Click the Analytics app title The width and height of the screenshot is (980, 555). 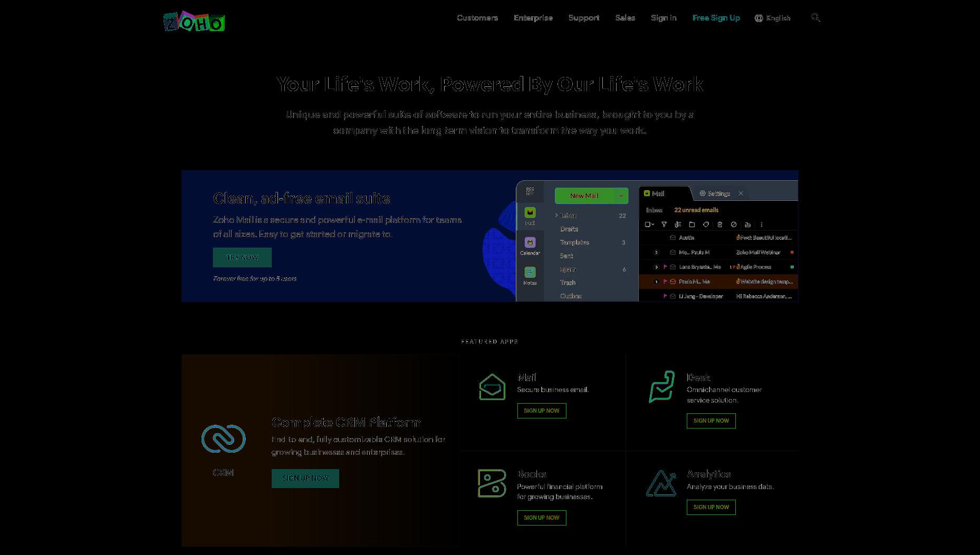[x=708, y=474]
